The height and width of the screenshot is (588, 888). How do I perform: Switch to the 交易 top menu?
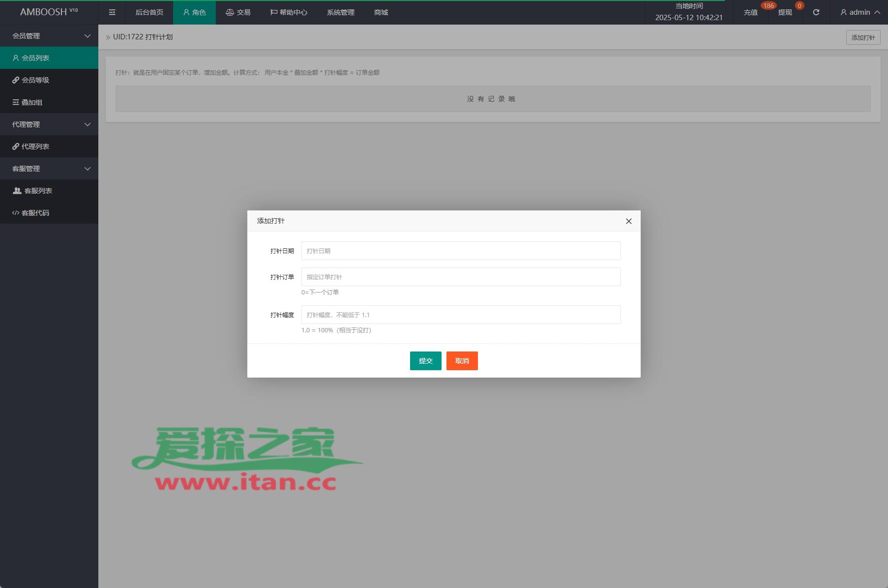pyautogui.click(x=238, y=12)
